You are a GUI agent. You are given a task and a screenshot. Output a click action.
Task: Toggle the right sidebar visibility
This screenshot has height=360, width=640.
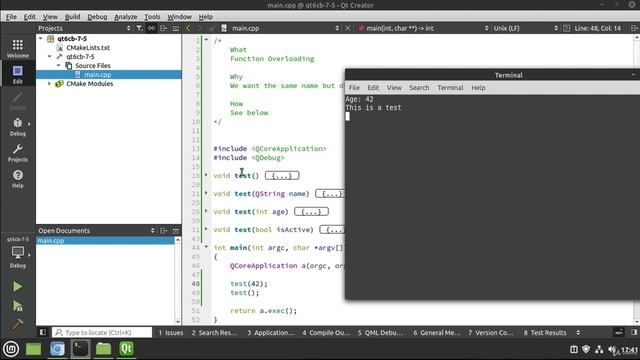tap(634, 332)
